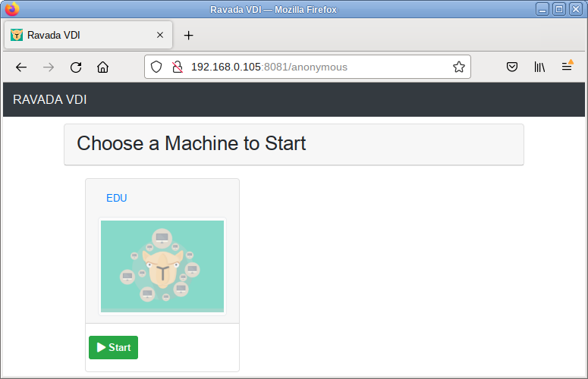Open the Library bookmarks and history
Viewport: 588px width, 379px height.
pos(539,67)
